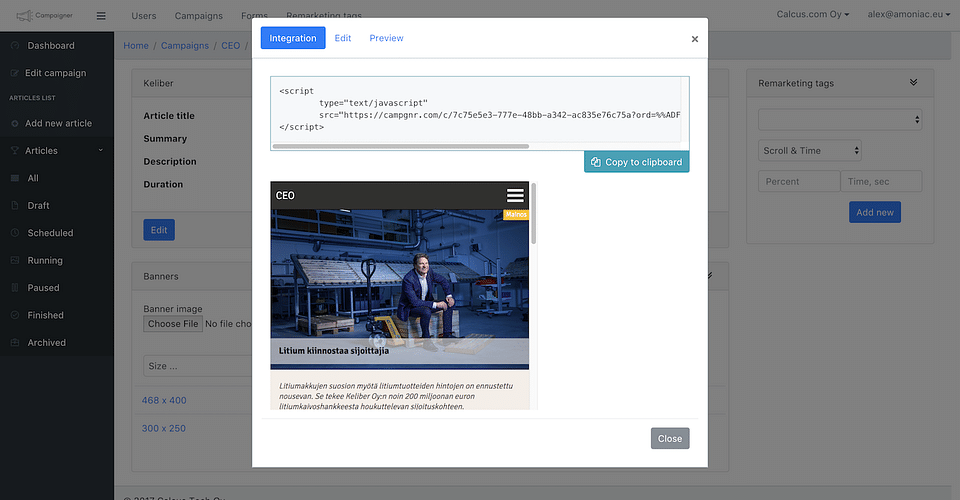The height and width of the screenshot is (500, 960).
Task: Click the Campaigner logo
Action: click(x=45, y=15)
